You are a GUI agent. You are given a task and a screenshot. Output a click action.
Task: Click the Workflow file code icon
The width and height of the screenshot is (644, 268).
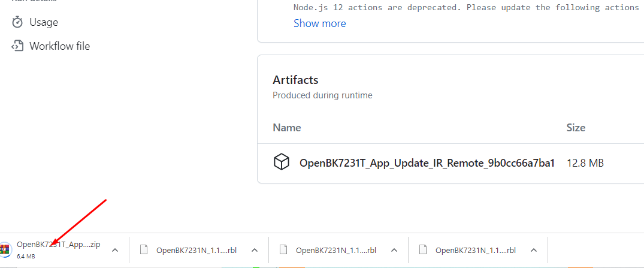point(17,46)
